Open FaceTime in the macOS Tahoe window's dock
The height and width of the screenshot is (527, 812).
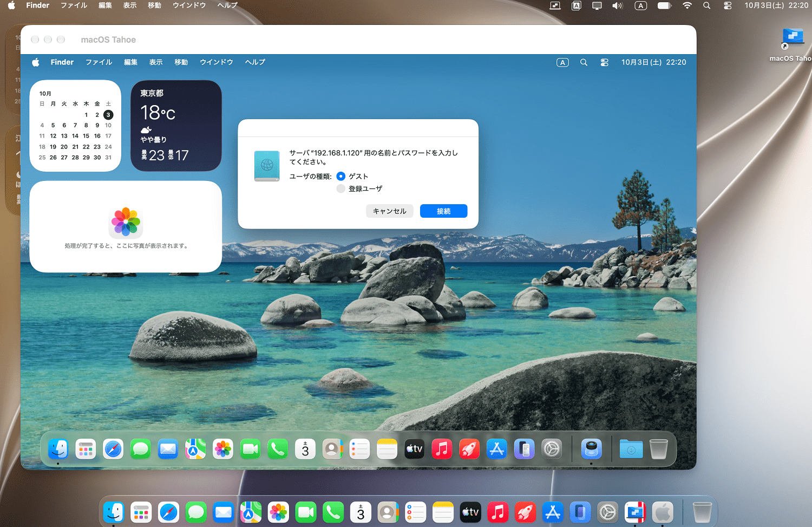point(250,449)
